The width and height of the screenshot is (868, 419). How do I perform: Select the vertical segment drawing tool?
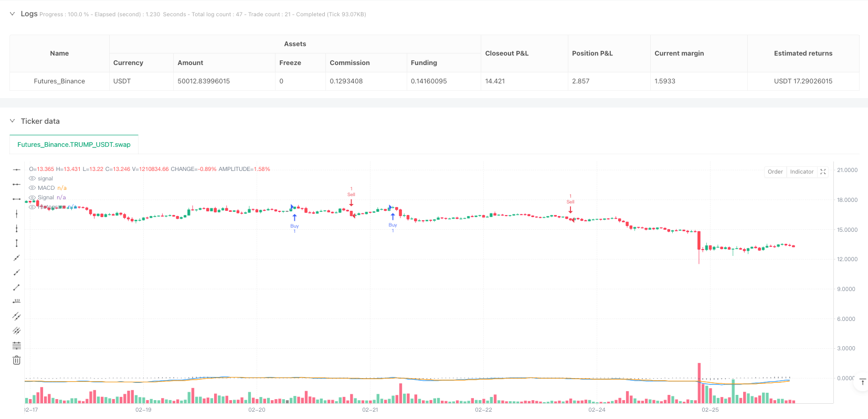(17, 243)
